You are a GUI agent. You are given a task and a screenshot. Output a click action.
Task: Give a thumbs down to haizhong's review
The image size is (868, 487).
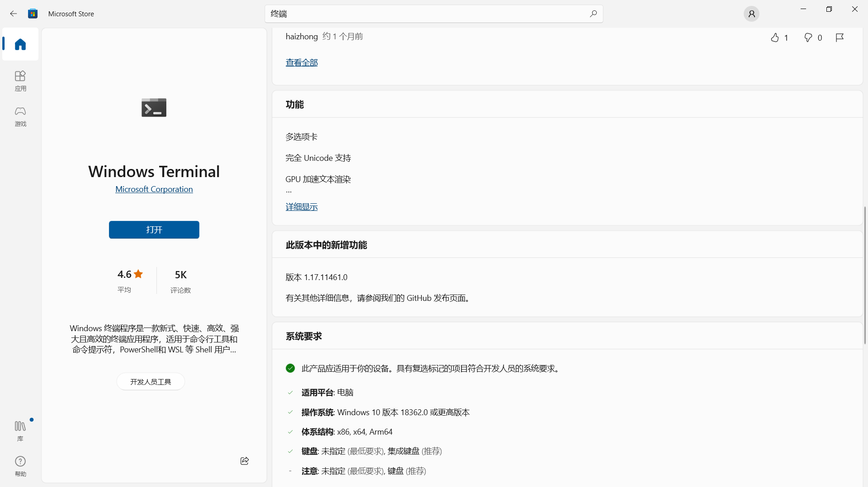pyautogui.click(x=808, y=37)
